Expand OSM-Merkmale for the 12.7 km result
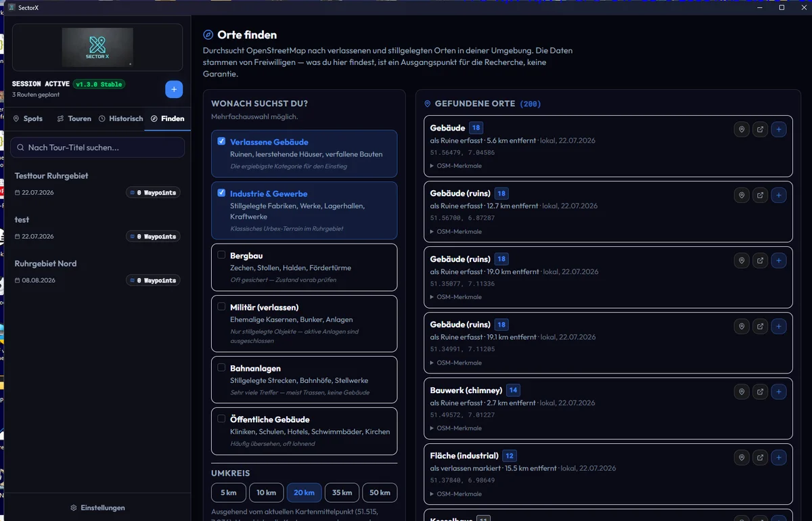This screenshot has width=812, height=521. [x=456, y=231]
